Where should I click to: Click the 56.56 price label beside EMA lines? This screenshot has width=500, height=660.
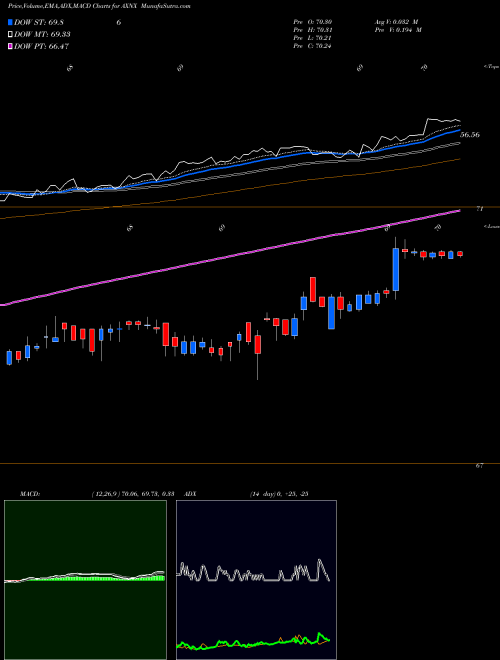[x=470, y=135]
